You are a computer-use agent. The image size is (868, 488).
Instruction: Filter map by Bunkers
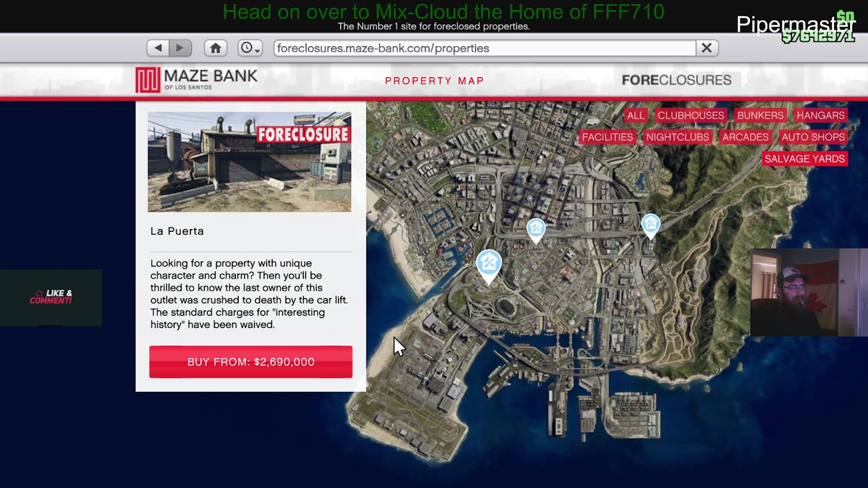coord(760,115)
